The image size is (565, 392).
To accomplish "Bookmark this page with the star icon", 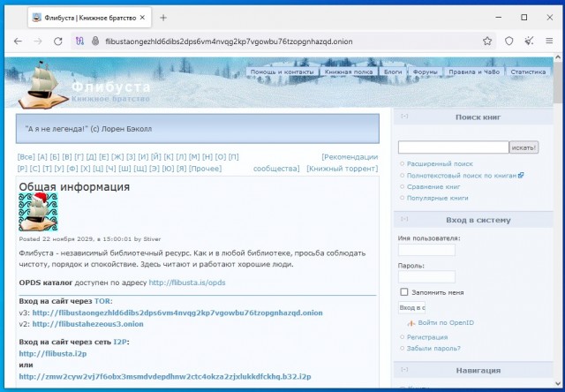I will click(487, 41).
